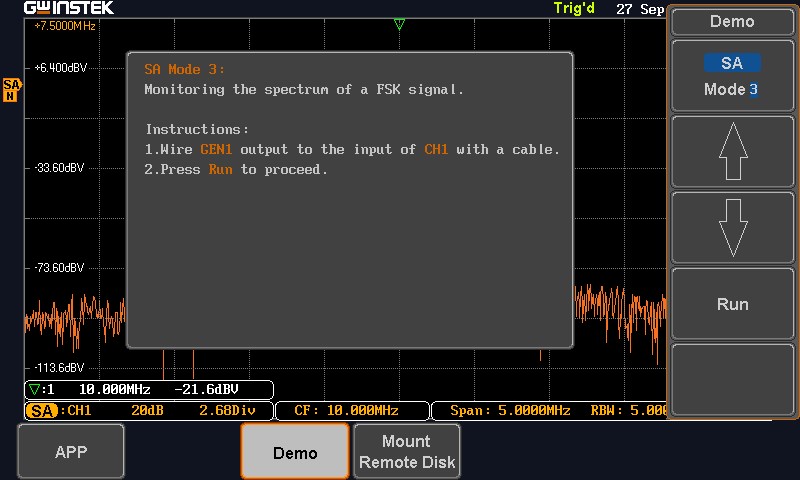Select the SA Mode 3 menu option
Image resolution: width=800 pixels, height=480 pixels.
pos(732,76)
